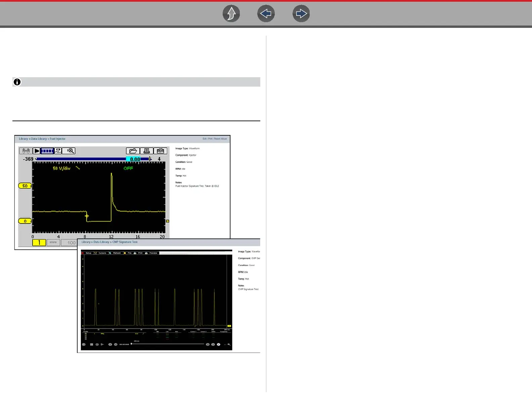Click the printer icon in injector toolbar
The width and height of the screenshot is (532, 411).
[147, 151]
